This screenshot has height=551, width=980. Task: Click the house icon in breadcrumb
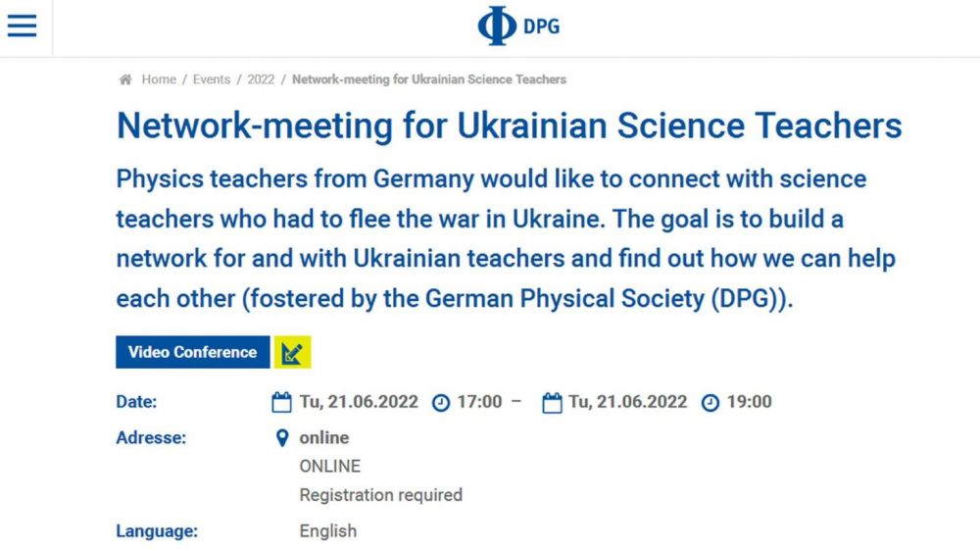pos(124,79)
